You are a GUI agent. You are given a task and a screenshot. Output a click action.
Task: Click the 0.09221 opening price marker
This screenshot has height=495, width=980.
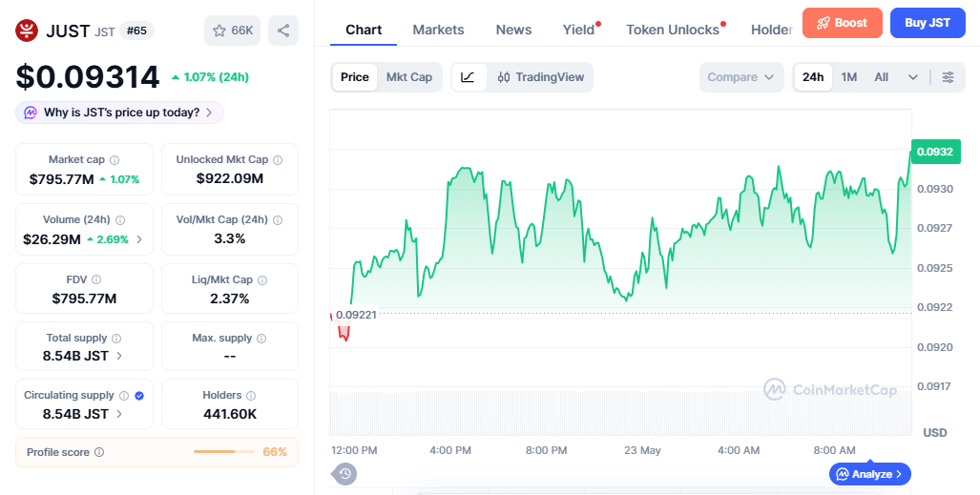(x=356, y=315)
